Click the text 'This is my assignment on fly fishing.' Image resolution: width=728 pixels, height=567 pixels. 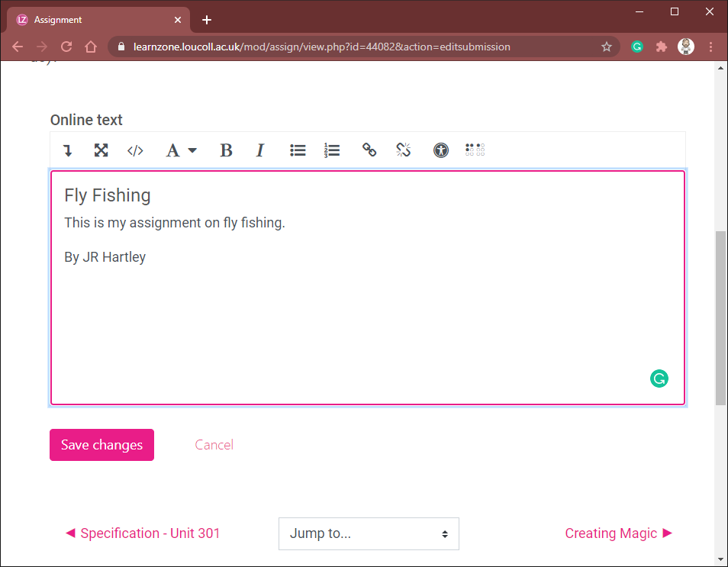pyautogui.click(x=175, y=223)
